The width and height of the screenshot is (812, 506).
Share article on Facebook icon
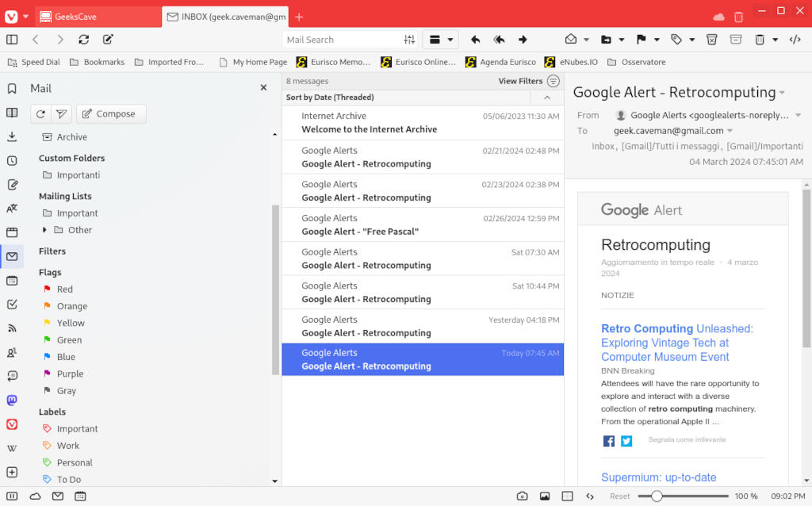tap(608, 441)
